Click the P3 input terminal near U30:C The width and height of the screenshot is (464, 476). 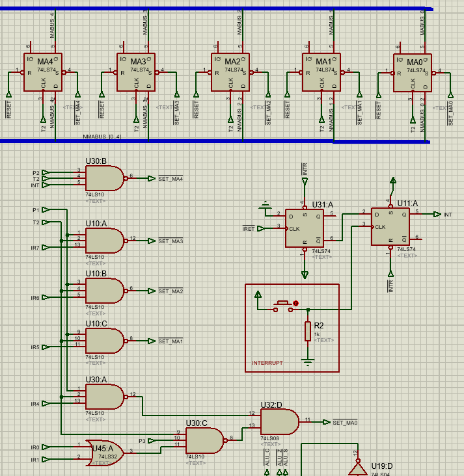pos(152,441)
